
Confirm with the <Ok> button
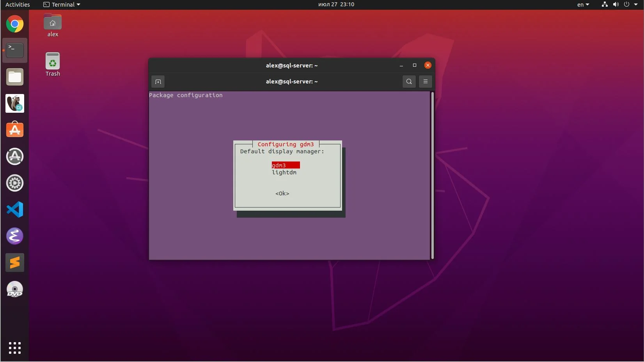[282, 193]
